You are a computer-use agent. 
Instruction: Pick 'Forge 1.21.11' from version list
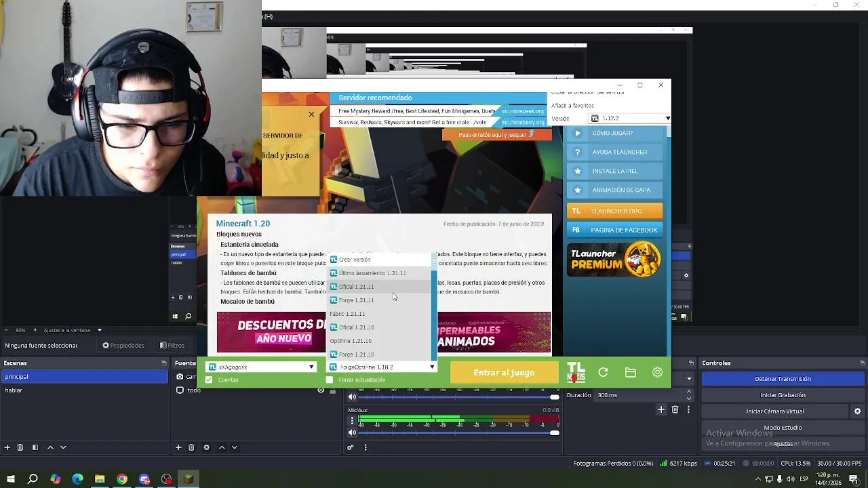(380, 300)
